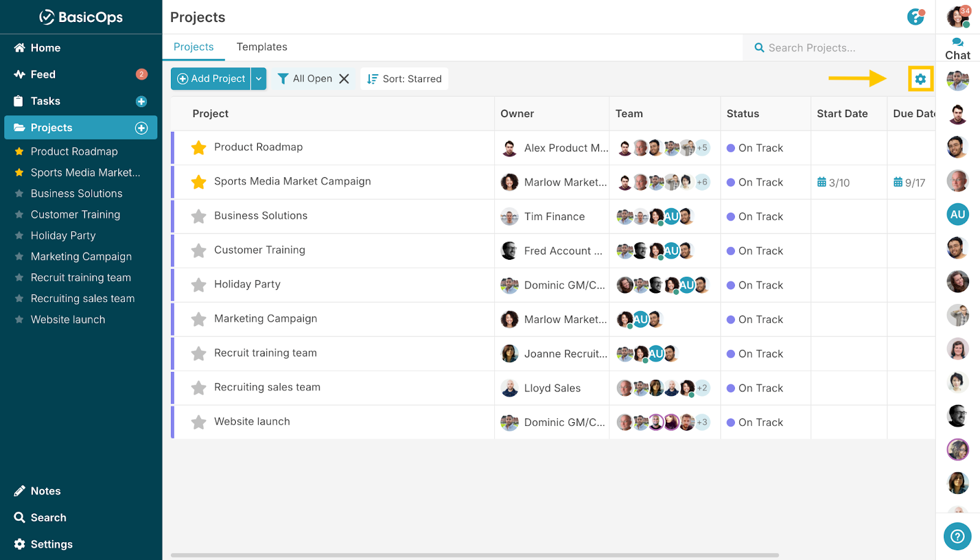Click the plus icon beside Projects in sidebar
The width and height of the screenshot is (980, 560).
(x=141, y=127)
